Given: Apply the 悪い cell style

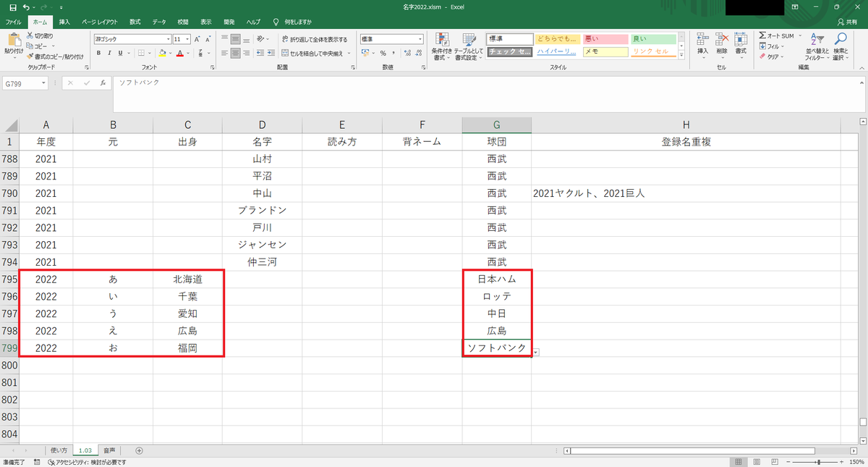Looking at the screenshot, I should pos(605,38).
